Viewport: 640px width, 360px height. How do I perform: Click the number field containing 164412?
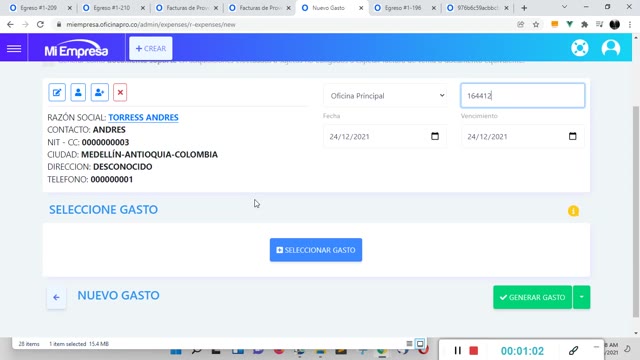522,96
